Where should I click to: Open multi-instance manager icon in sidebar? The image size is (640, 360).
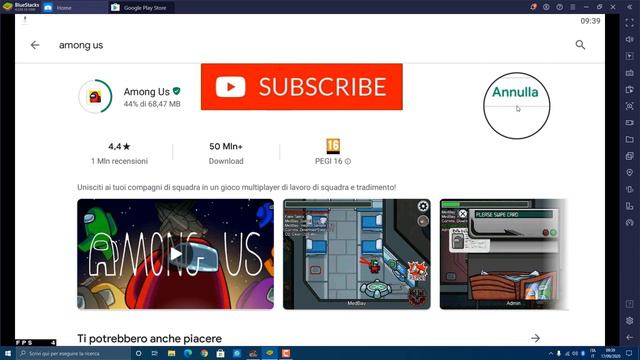(x=629, y=156)
